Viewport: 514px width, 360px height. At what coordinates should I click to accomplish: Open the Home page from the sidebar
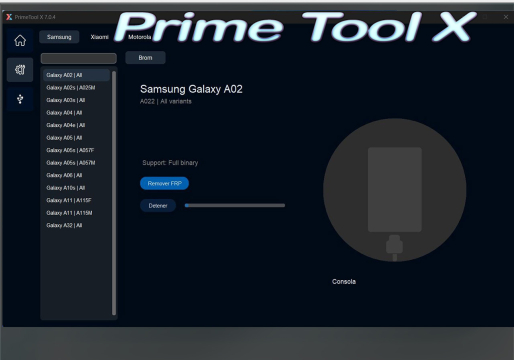pyautogui.click(x=20, y=41)
